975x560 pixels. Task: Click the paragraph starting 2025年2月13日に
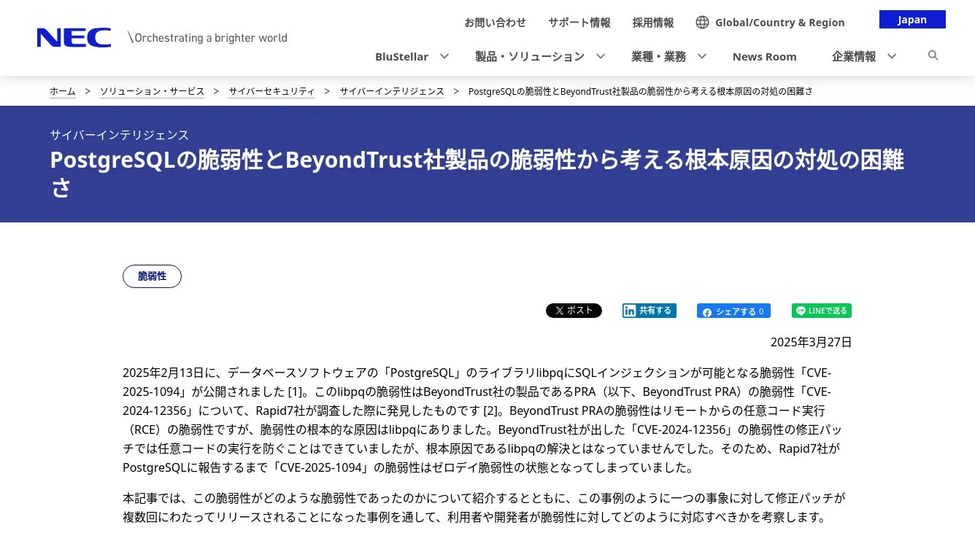[482, 420]
